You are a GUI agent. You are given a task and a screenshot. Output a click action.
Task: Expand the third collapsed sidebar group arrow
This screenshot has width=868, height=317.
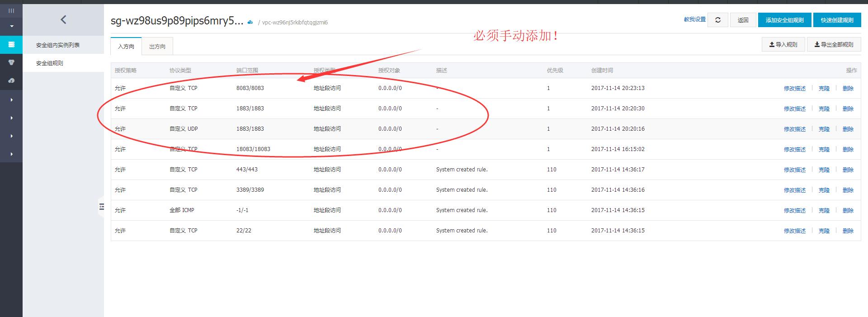pos(11,136)
